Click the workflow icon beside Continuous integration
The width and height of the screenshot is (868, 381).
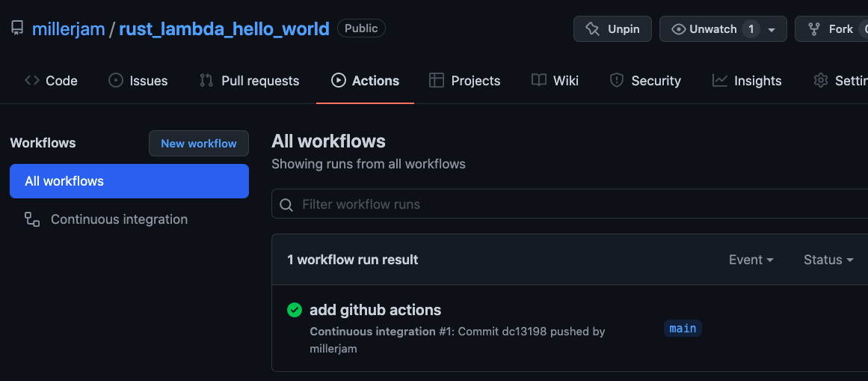(32, 219)
